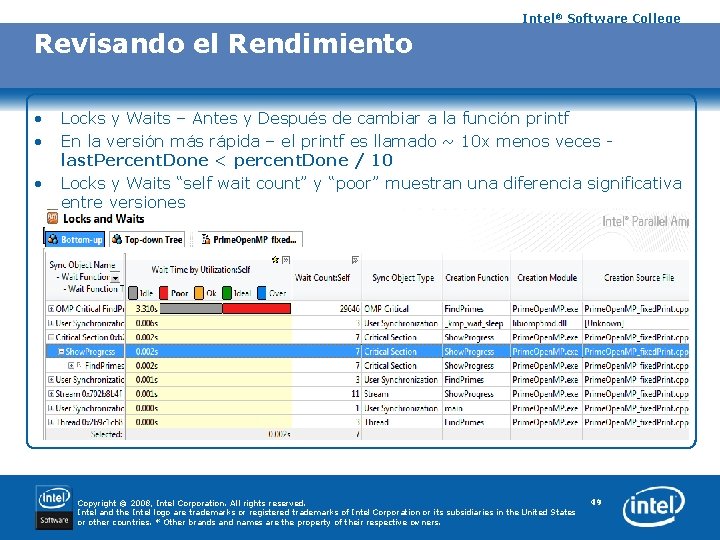Expand the FindPrimes child node
This screenshot has height=540, width=720.
71,366
